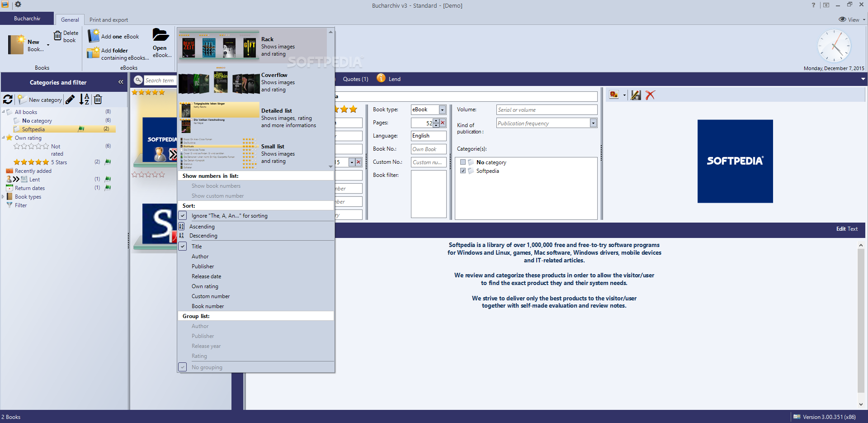Click the delete category trash icon
This screenshot has height=423, width=868.
click(x=98, y=100)
